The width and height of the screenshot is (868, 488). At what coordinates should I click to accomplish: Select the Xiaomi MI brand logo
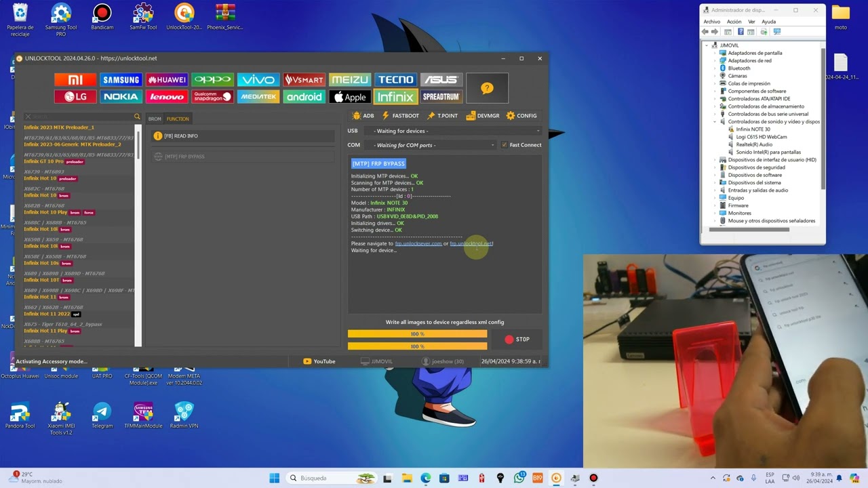75,80
